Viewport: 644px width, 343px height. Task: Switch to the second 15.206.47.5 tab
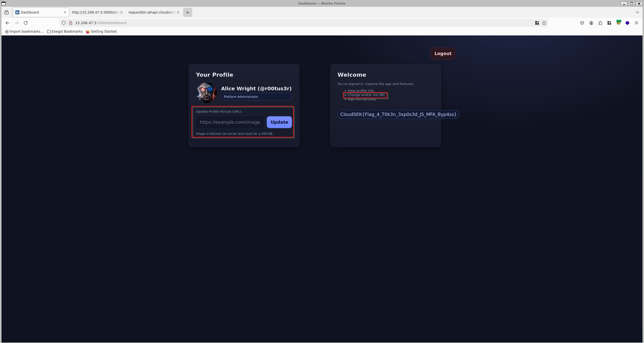coord(95,12)
